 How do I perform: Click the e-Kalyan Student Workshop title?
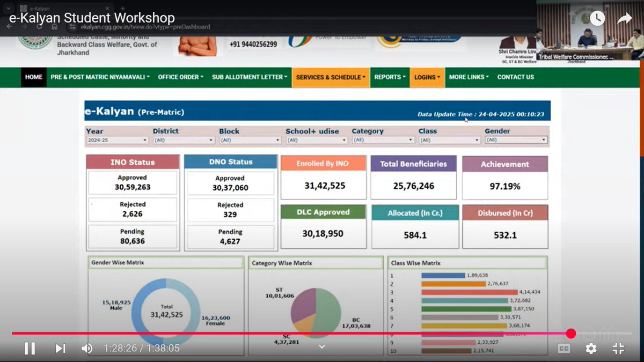pos(92,18)
